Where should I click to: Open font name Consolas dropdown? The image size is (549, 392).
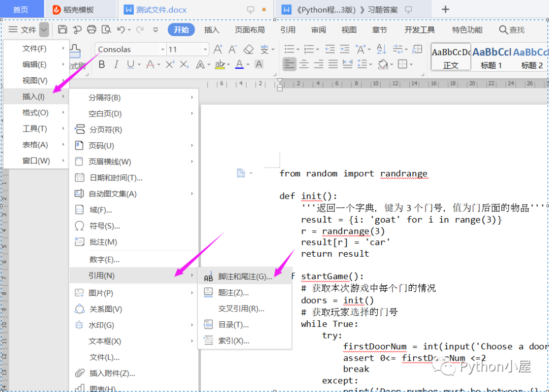click(x=163, y=50)
